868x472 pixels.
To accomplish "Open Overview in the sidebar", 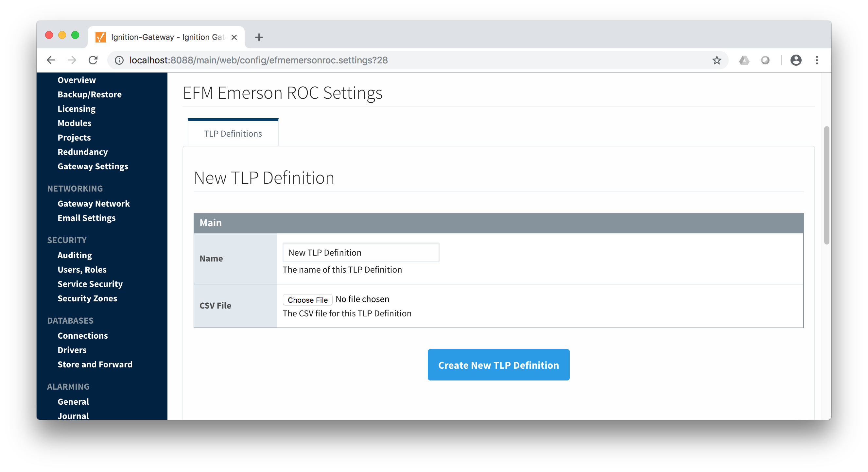I will coord(77,80).
